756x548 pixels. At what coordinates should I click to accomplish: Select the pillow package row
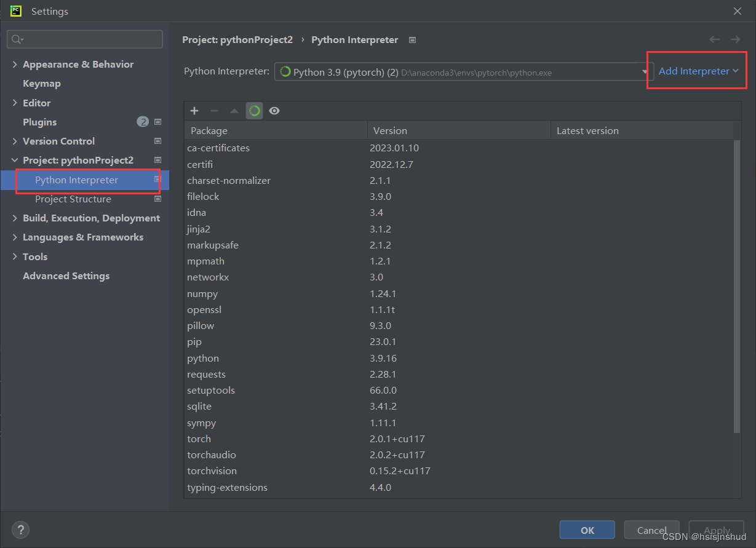[x=459, y=325]
